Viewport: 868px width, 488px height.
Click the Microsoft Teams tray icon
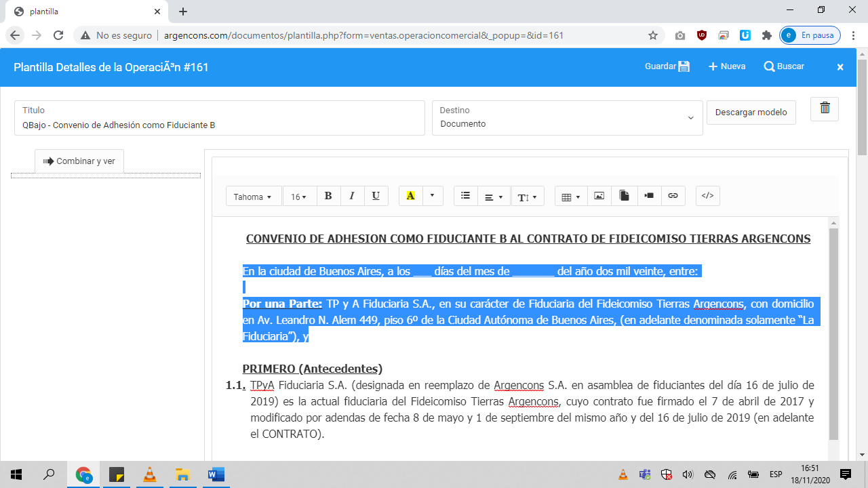pyautogui.click(x=644, y=474)
